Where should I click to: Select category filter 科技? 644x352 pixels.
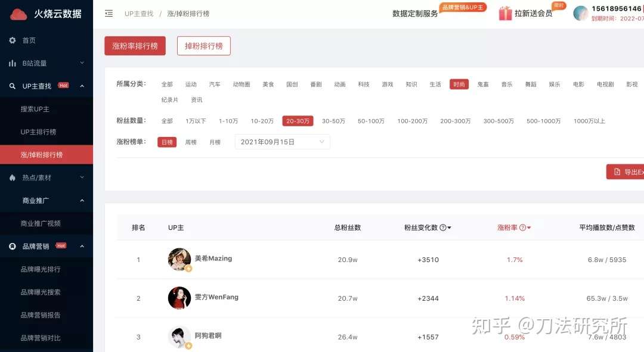point(364,84)
